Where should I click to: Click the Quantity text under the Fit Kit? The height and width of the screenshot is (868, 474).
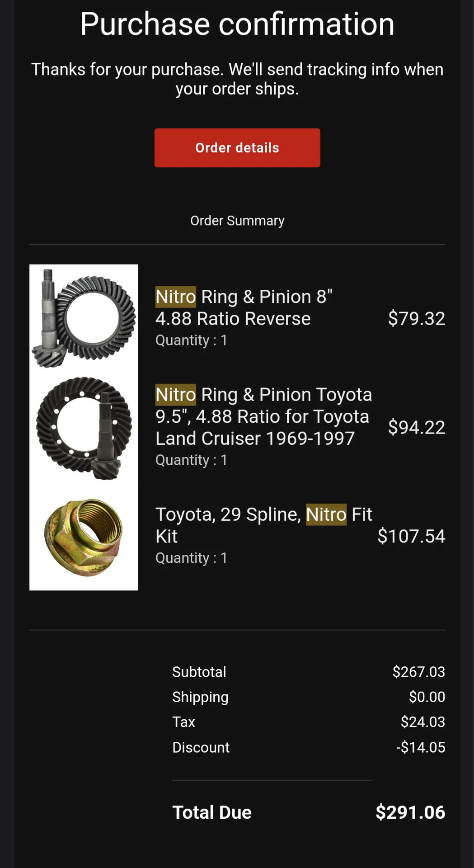coord(191,558)
